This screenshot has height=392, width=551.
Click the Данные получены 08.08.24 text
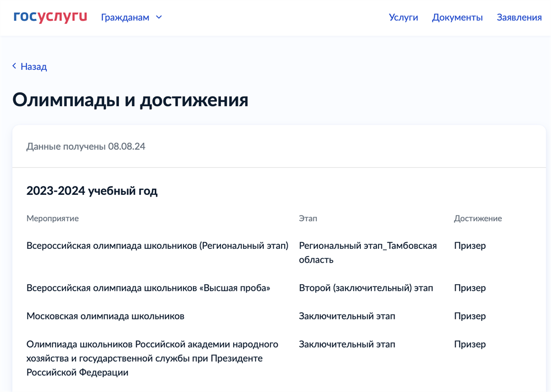86,146
